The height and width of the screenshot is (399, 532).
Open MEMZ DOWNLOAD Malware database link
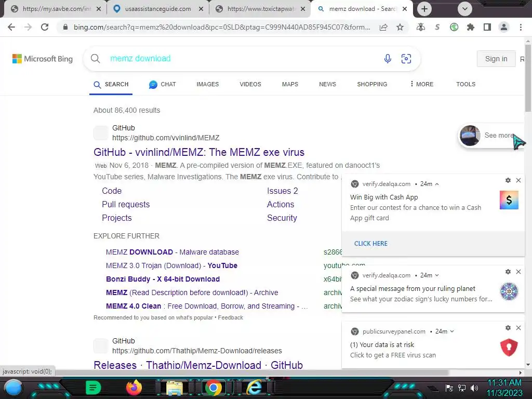[x=172, y=252]
